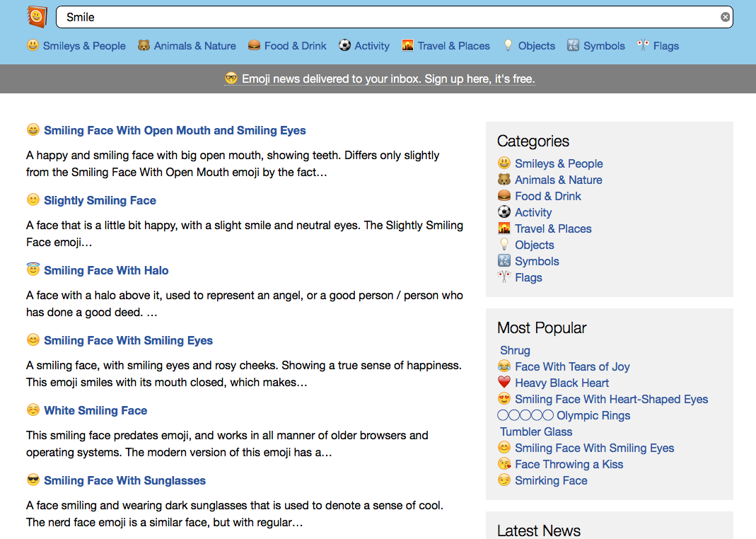Select Food & Drink in Categories sidebar
This screenshot has height=539, width=756.
547,196
